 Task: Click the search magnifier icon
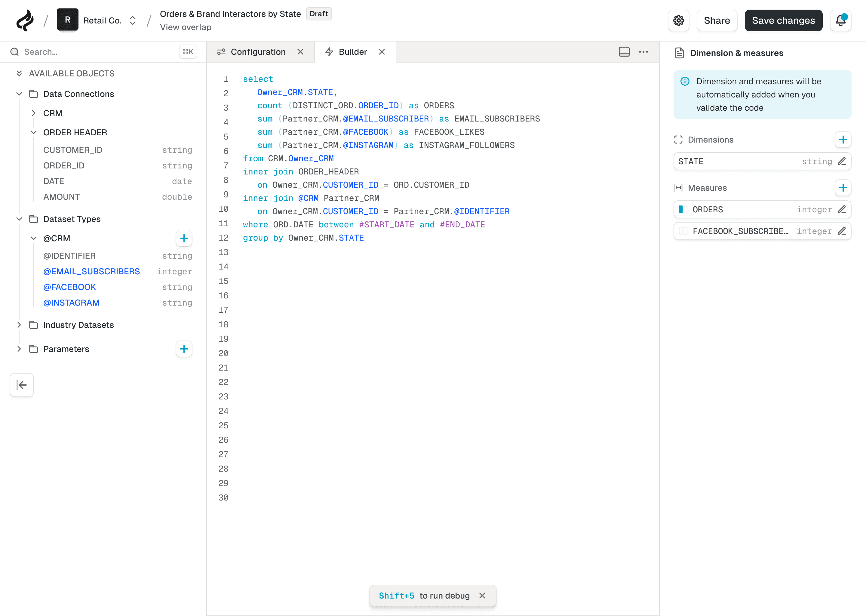click(14, 52)
